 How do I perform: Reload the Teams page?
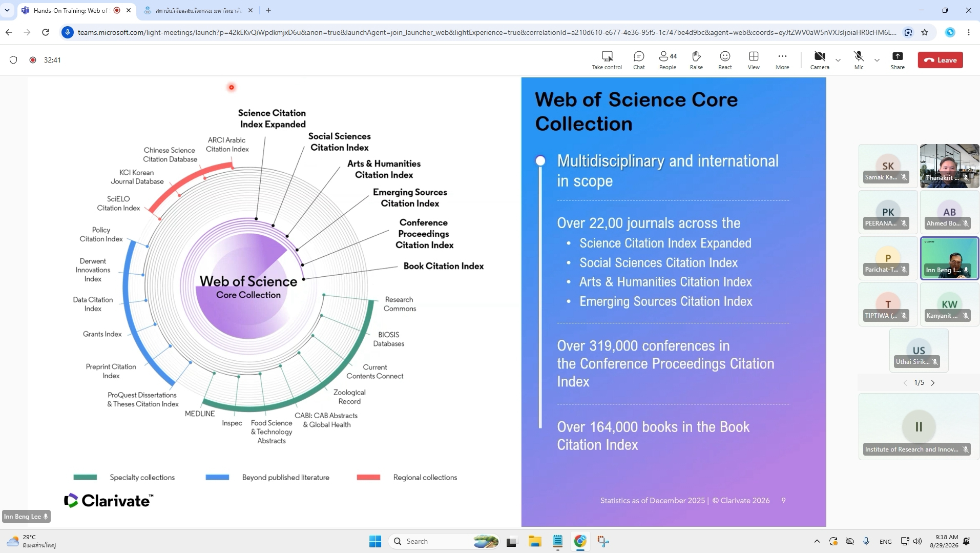tap(46, 32)
